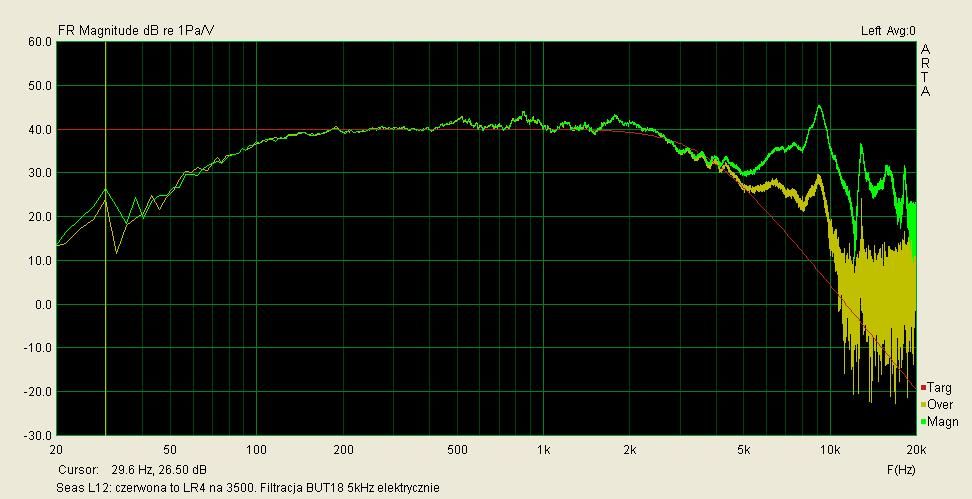Click the 30.0 y-axis label

pos(40,173)
